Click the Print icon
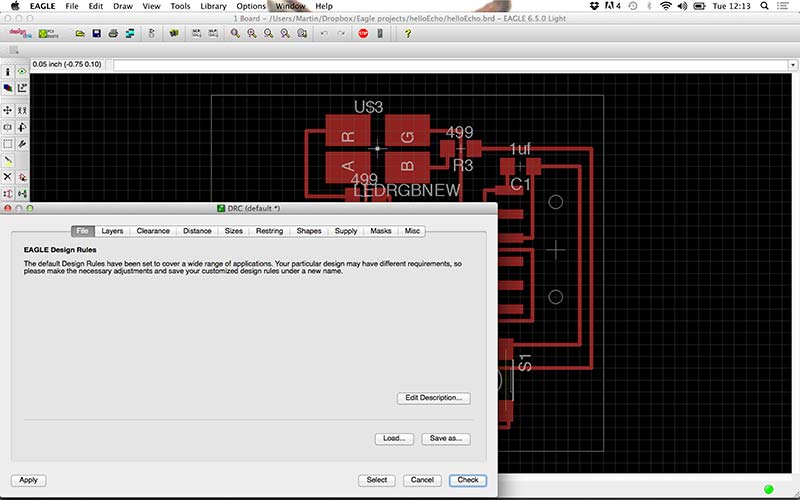The height and width of the screenshot is (500, 800). pos(113,33)
